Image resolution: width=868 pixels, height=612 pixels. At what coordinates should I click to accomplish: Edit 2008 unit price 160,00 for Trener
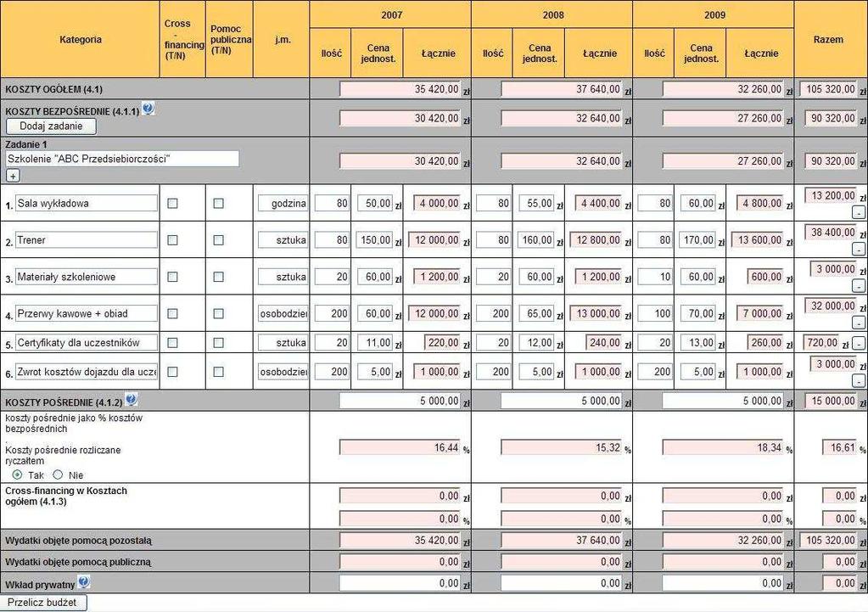[x=536, y=240]
